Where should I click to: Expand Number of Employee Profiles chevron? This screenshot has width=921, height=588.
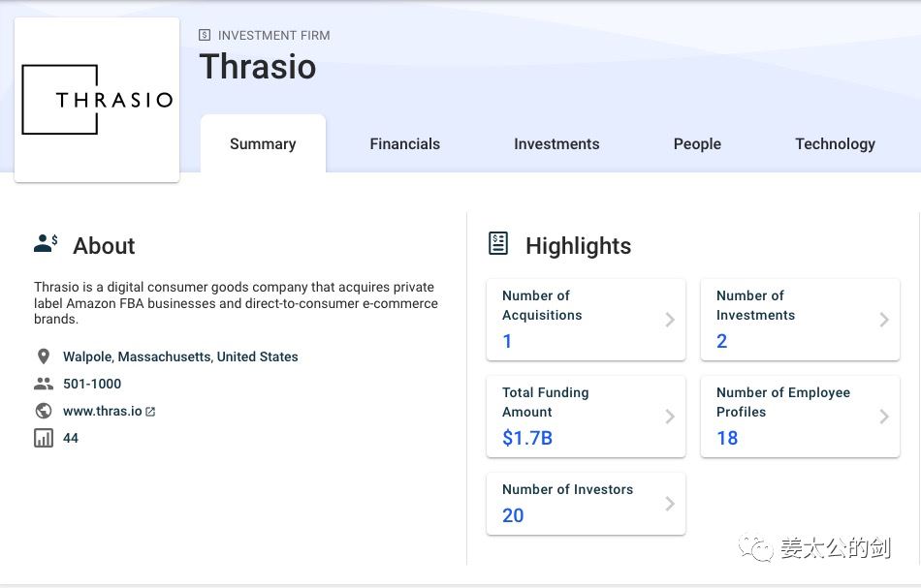884,417
